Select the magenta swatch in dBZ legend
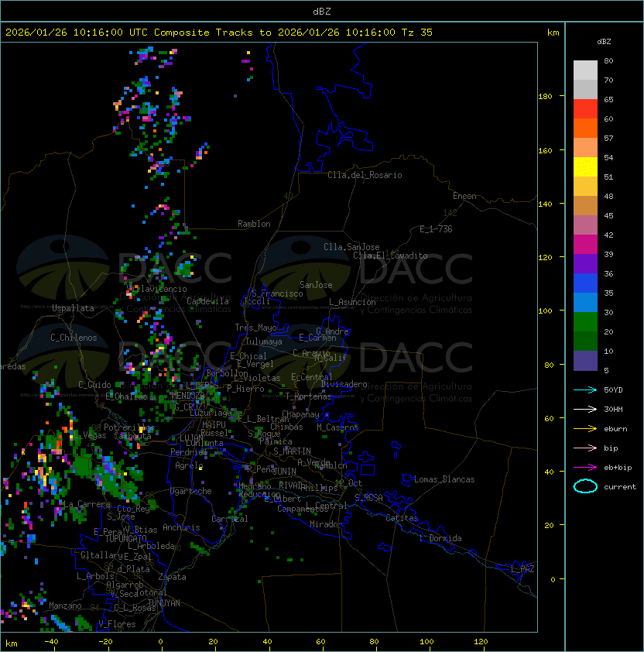This screenshot has width=644, height=652. tap(585, 245)
